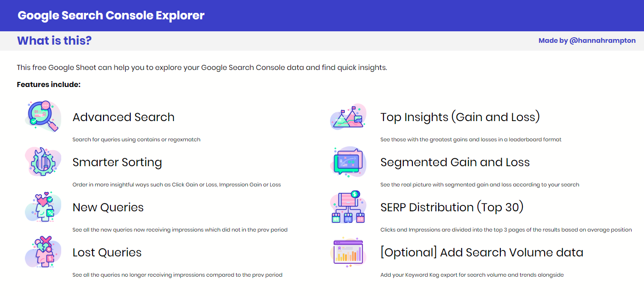Click the SERP Distribution flowchart icon
Image resolution: width=644 pixels, height=296 pixels.
pyautogui.click(x=348, y=207)
